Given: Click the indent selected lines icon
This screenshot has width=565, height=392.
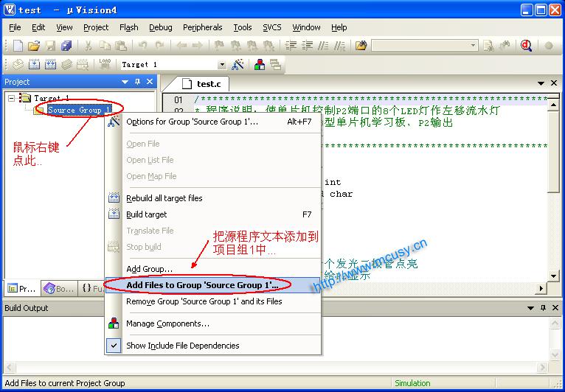Looking at the screenshot, I should coord(291,46).
